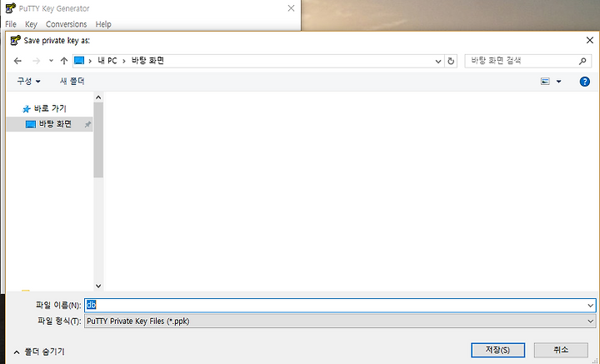Open the recent locations chevron

51,61
